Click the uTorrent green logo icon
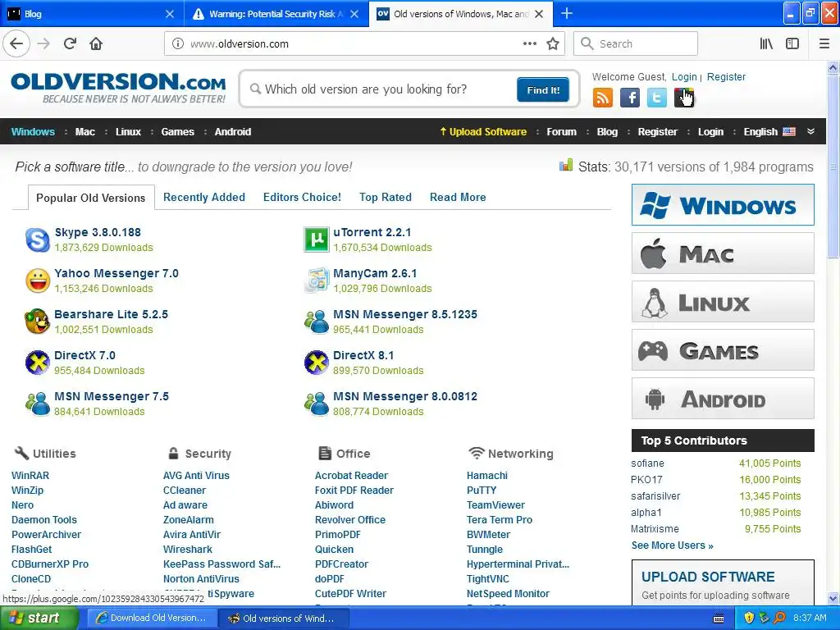Image resolution: width=840 pixels, height=630 pixels. tap(316, 240)
